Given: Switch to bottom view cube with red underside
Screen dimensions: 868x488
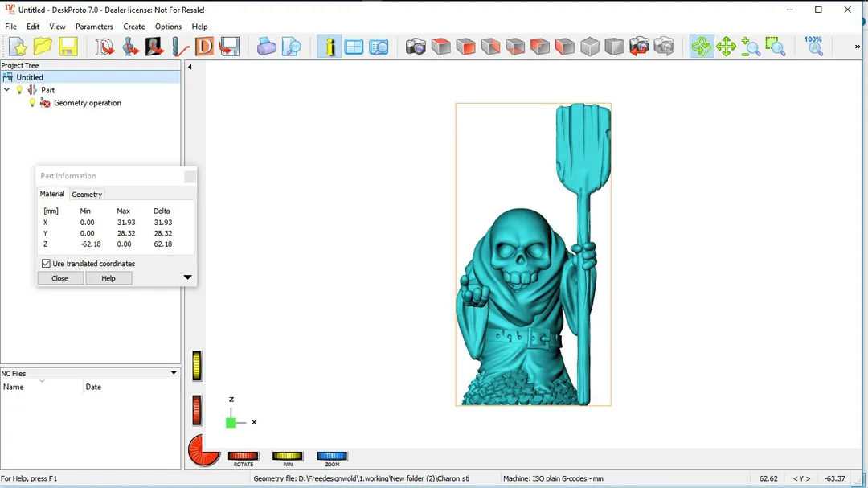Looking at the screenshot, I should pyautogui.click(x=515, y=47).
